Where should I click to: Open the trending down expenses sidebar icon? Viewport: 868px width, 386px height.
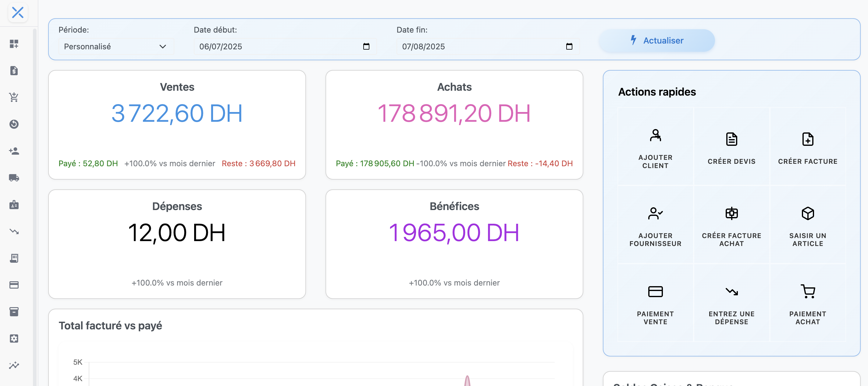(14, 231)
